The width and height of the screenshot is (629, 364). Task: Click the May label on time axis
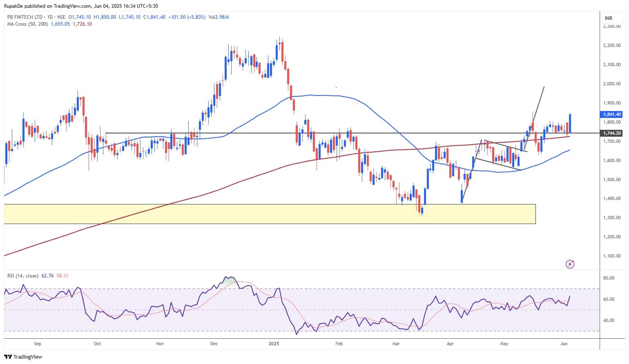pyautogui.click(x=504, y=344)
